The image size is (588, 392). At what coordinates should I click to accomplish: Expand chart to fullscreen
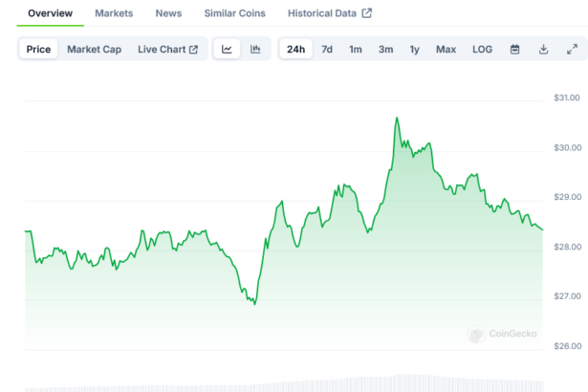572,49
